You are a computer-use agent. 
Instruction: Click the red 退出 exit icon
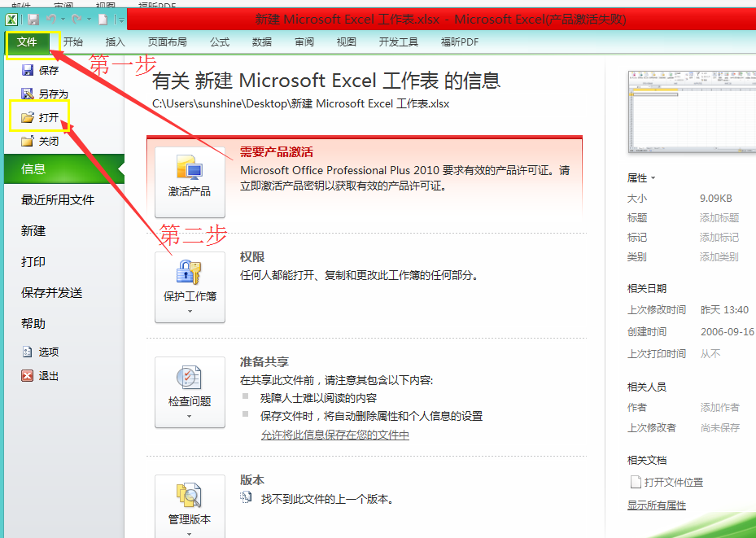[28, 375]
